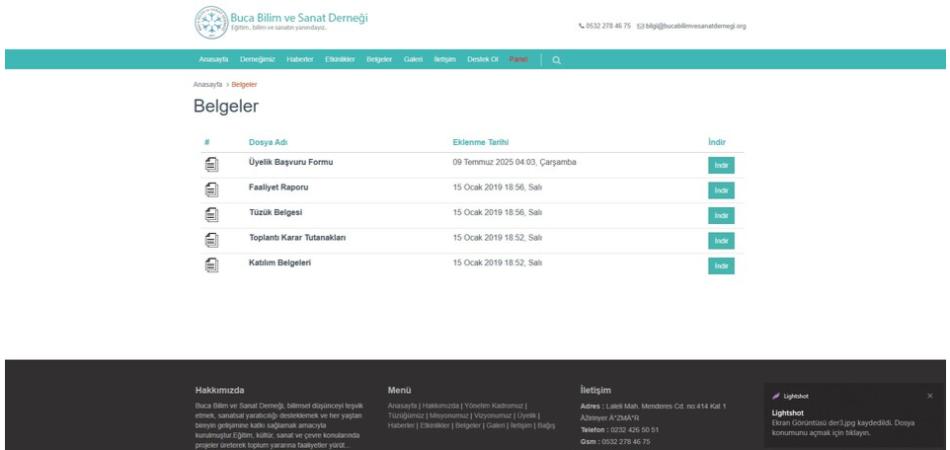Select the red Panel menu item
The image size is (950, 450).
518,59
